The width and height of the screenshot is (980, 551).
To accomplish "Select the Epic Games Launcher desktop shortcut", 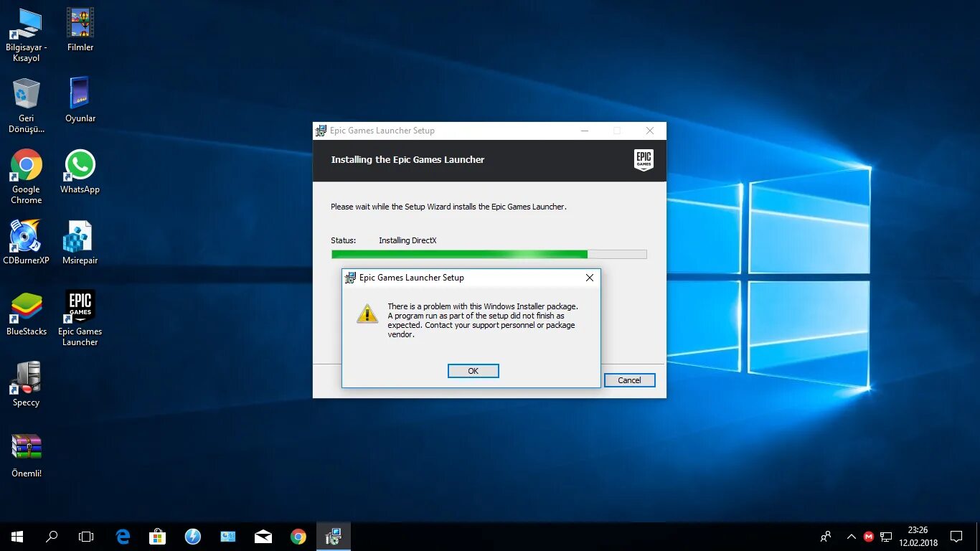I will click(x=80, y=319).
